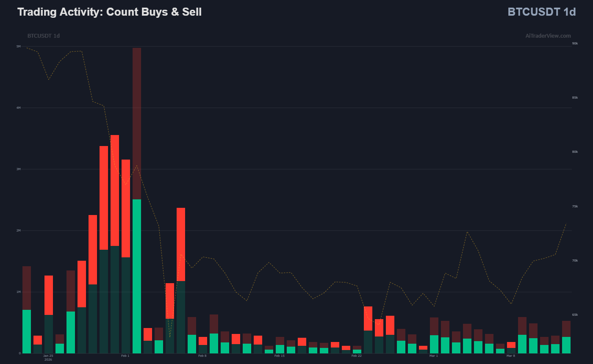Click the 5M tick on the left axis
The height and width of the screenshot is (364, 593).
19,47
